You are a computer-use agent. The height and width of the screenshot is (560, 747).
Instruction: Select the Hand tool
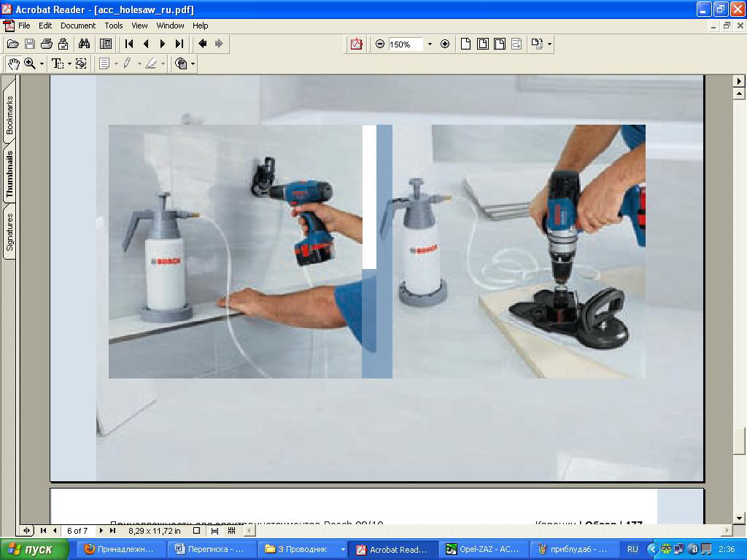[14, 64]
